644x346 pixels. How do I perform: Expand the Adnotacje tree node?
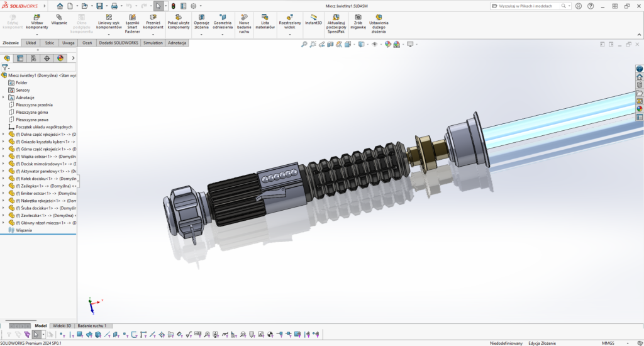pos(3,98)
